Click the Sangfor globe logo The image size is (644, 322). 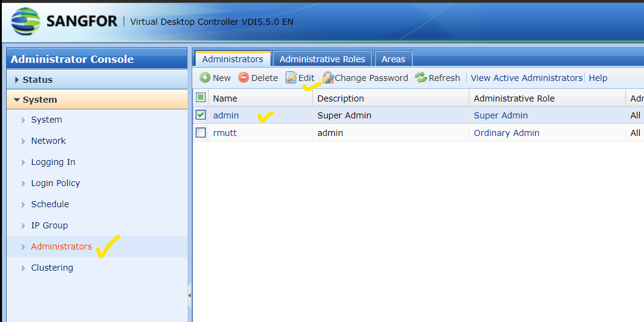[25, 21]
